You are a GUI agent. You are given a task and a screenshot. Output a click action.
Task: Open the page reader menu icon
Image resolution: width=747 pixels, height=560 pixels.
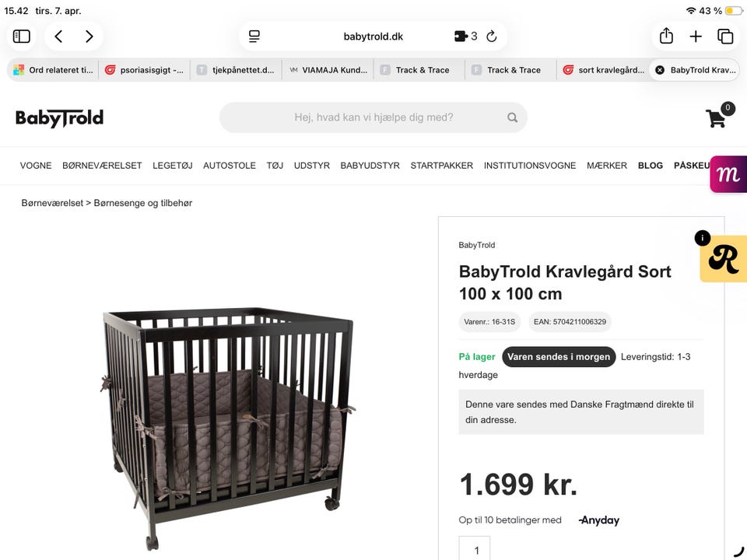(254, 37)
